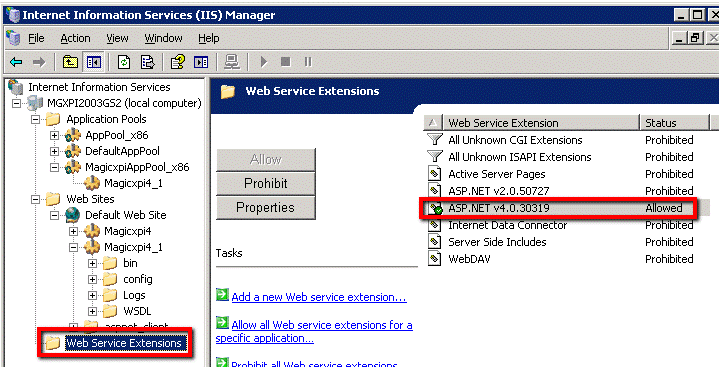Click the Back arrow toolbar icon
Image resolution: width=719 pixels, height=367 pixels.
click(x=16, y=61)
